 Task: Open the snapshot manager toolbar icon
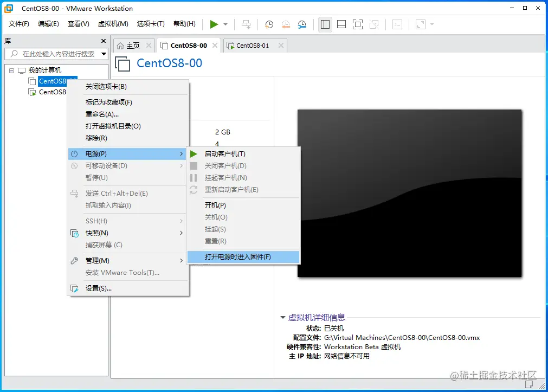[x=302, y=24]
